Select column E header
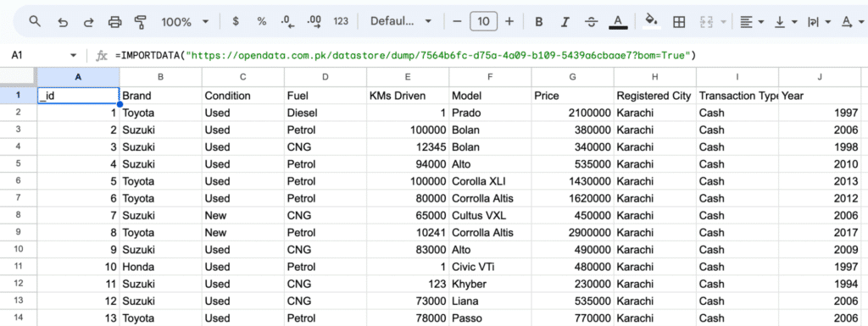This screenshot has width=868, height=326. (408, 77)
